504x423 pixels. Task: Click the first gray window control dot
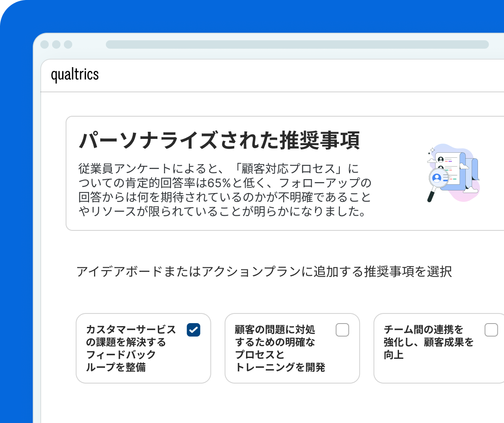click(45, 44)
